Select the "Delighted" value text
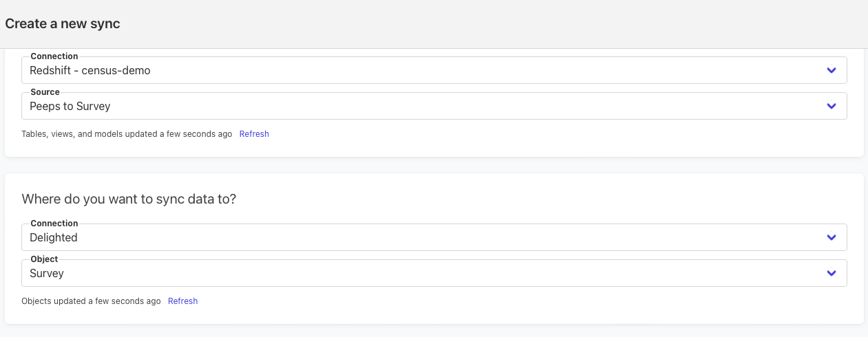 click(x=54, y=237)
